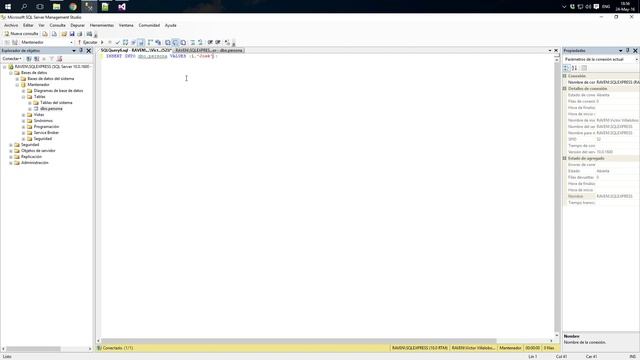Select the Service Broker folder

coord(46,133)
